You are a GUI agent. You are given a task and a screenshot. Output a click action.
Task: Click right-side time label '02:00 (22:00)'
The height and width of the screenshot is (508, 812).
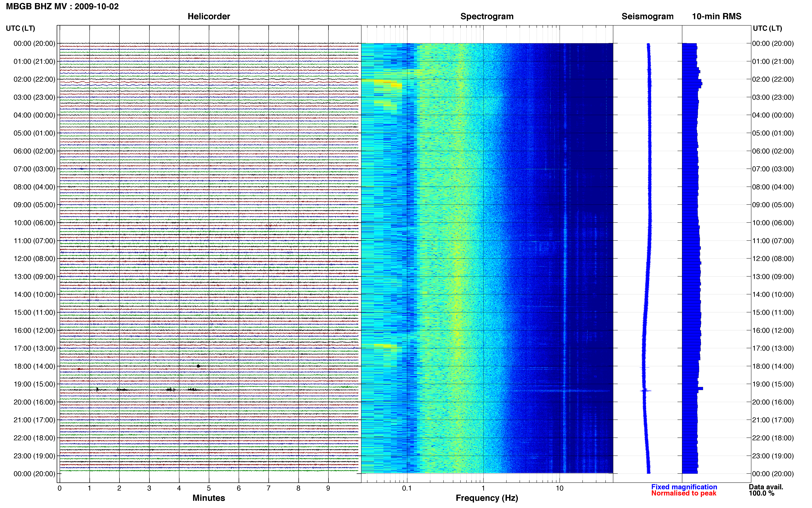pyautogui.click(x=773, y=79)
